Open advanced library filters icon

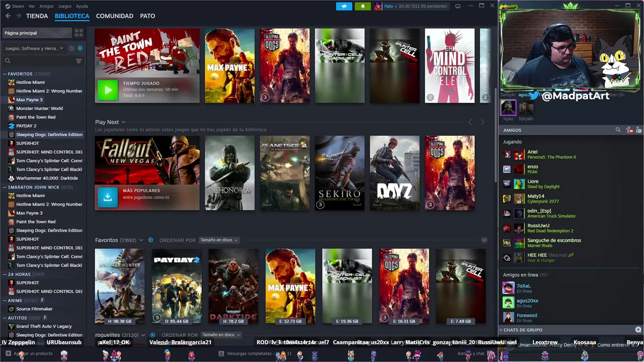pos(78,61)
